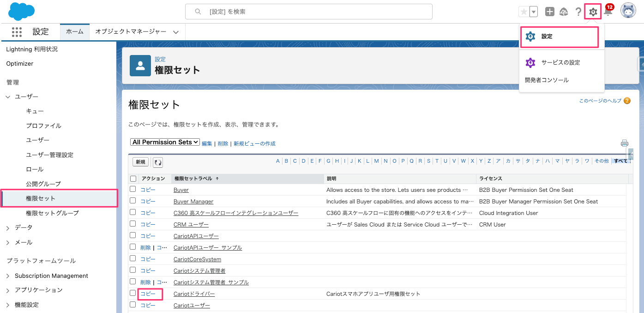Expand the データ section in sidebar
644x313 pixels.
(x=8, y=228)
